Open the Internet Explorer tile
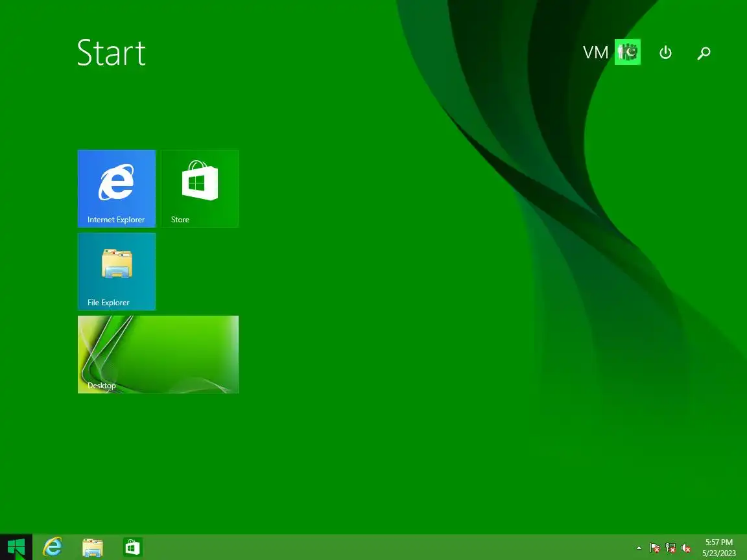Image resolution: width=747 pixels, height=560 pixels. coord(117,189)
